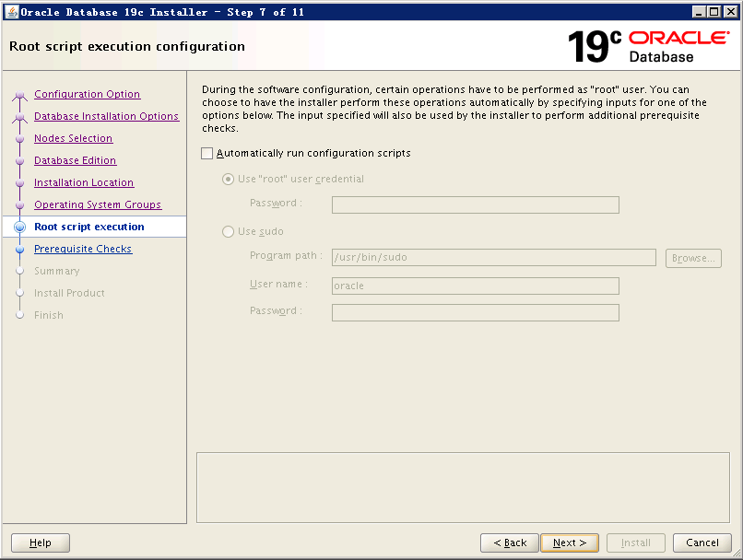Click the Install Product step label
The height and width of the screenshot is (560, 743).
click(69, 294)
